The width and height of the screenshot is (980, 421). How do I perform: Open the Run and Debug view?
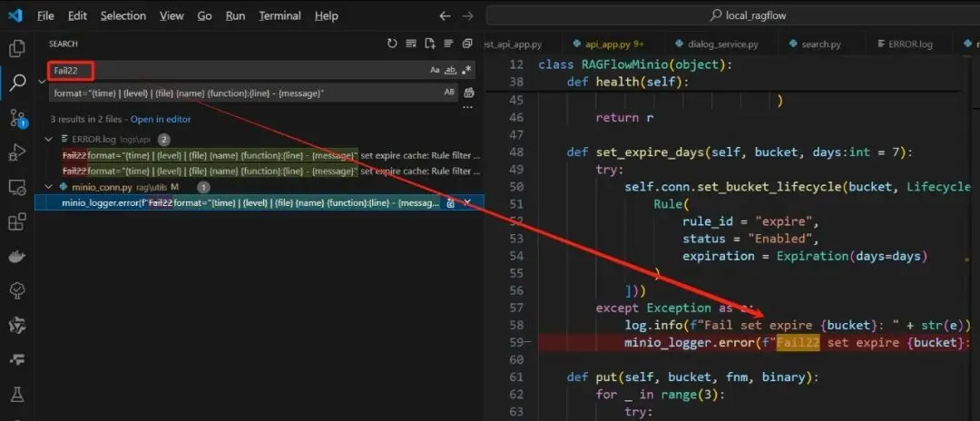point(17,152)
